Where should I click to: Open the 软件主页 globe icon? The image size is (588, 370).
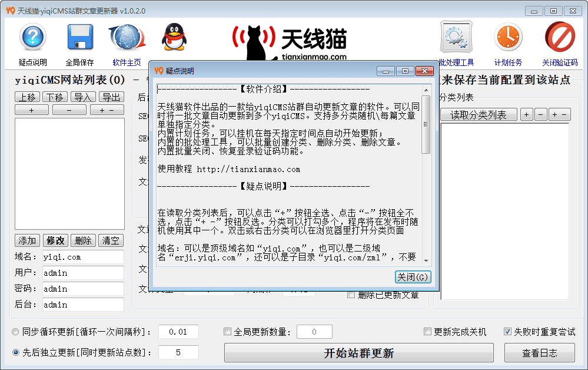click(x=127, y=37)
